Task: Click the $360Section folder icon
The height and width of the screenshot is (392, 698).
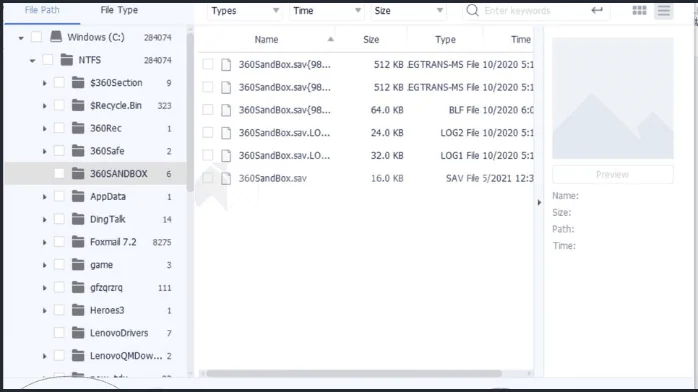Action: click(78, 82)
